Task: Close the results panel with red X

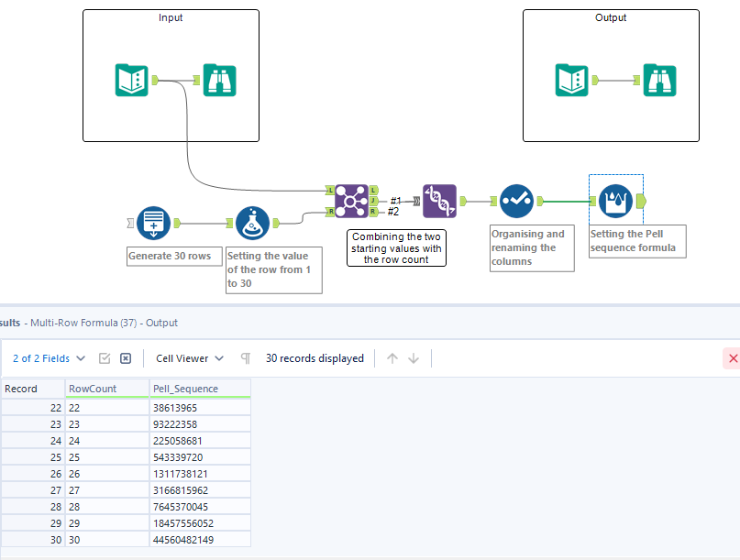Action: tap(733, 358)
